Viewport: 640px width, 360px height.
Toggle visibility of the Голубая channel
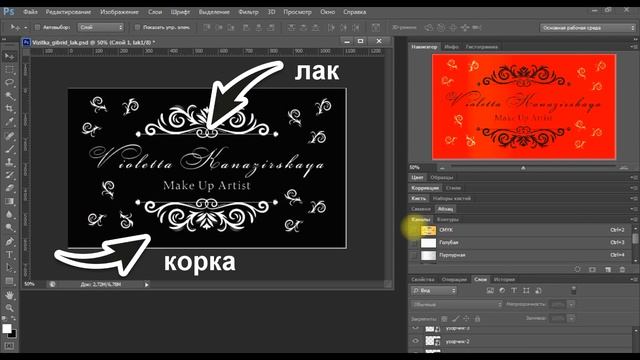(414, 243)
